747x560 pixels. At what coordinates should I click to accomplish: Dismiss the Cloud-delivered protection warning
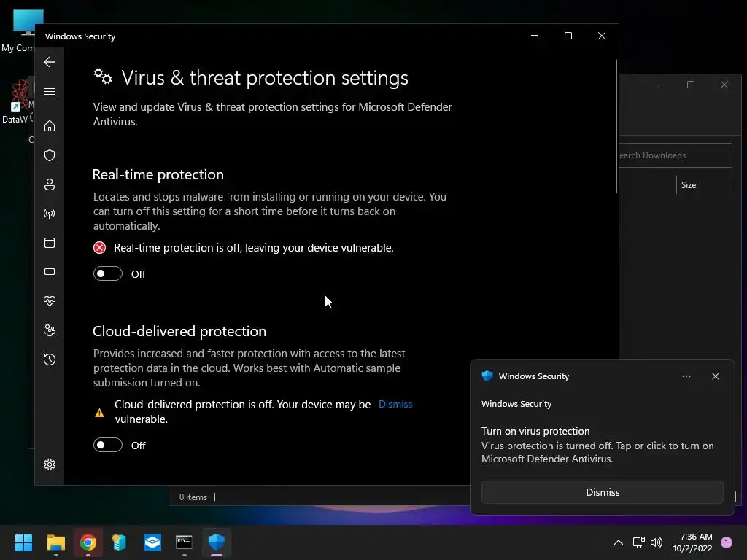click(395, 404)
